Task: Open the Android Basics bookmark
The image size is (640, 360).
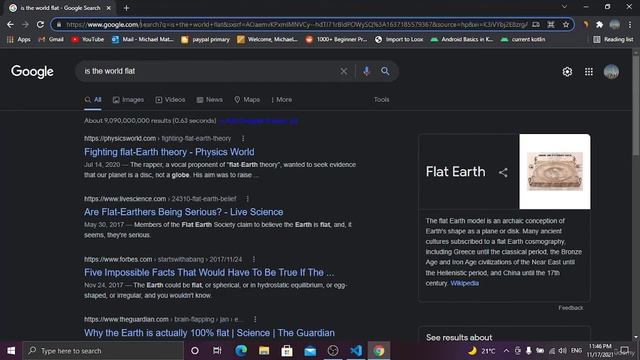Action: (462, 39)
